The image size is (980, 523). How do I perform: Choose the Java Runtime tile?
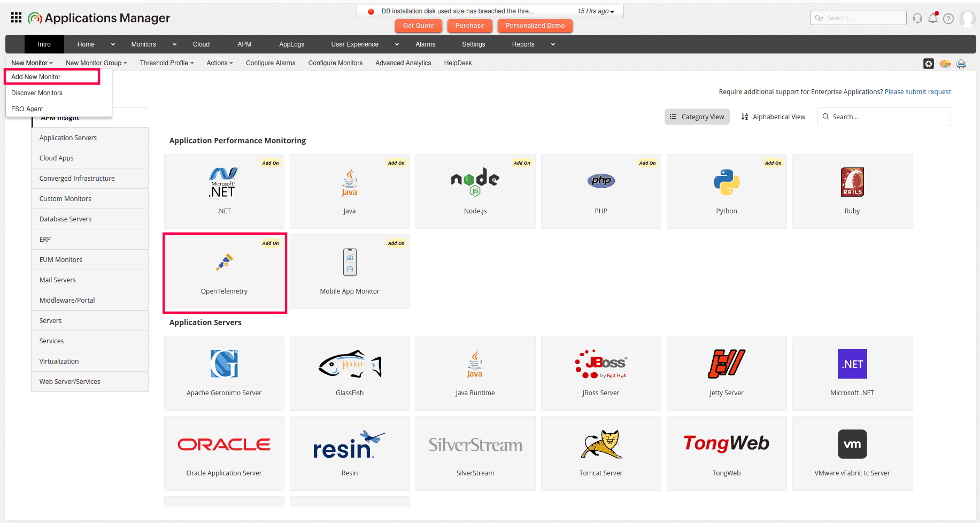pyautogui.click(x=475, y=373)
